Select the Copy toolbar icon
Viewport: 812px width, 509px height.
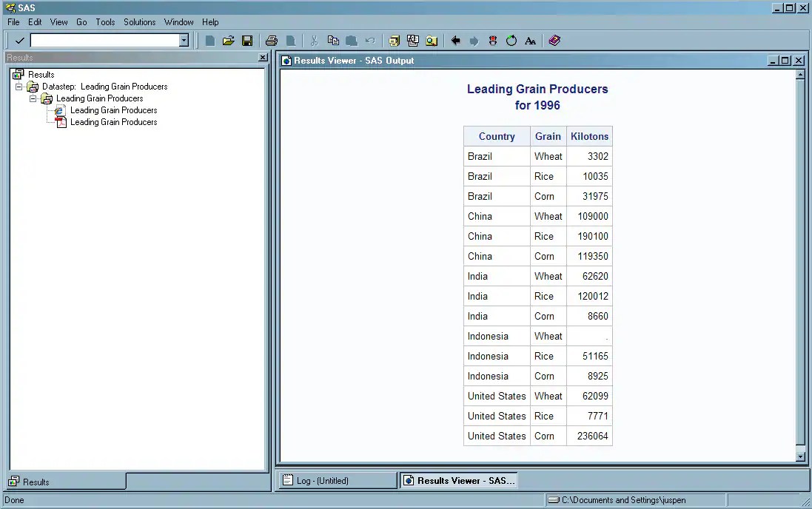(333, 41)
